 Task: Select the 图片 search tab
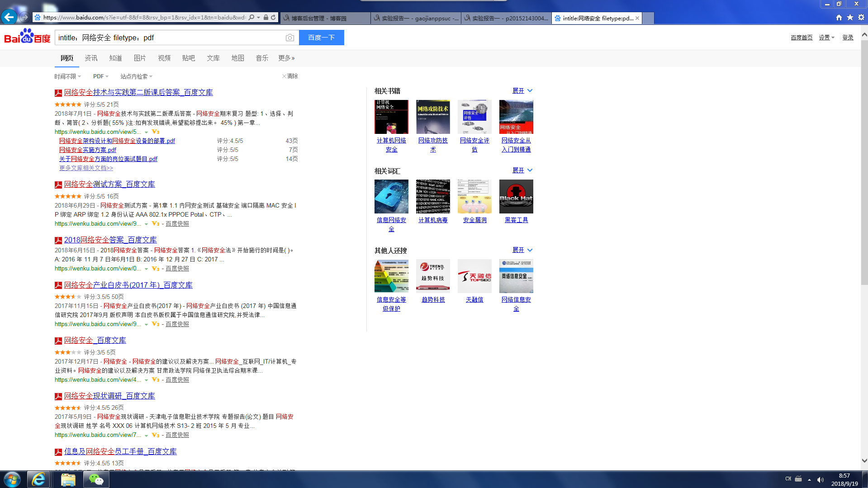pos(140,58)
